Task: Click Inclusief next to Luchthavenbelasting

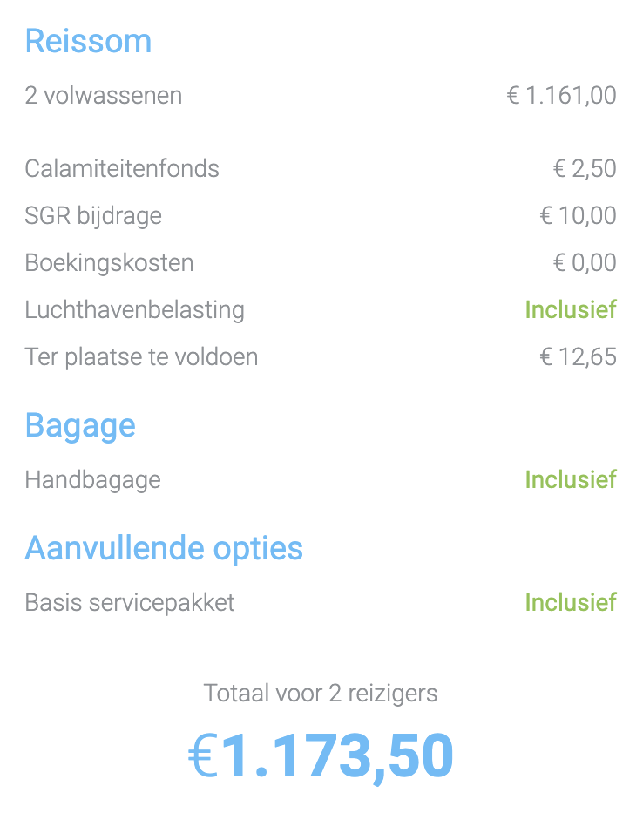Action: coord(571,309)
